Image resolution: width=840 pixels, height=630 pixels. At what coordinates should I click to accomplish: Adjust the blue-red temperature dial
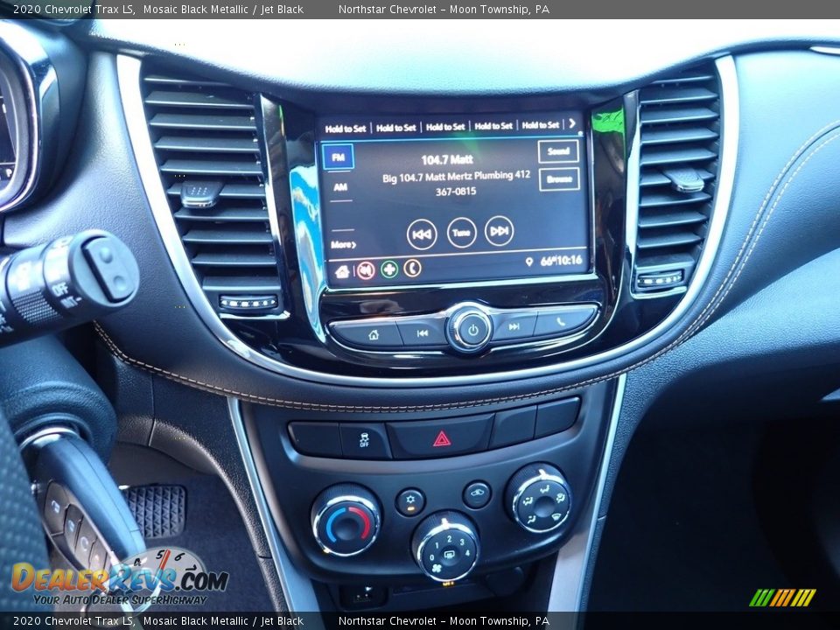[x=346, y=521]
